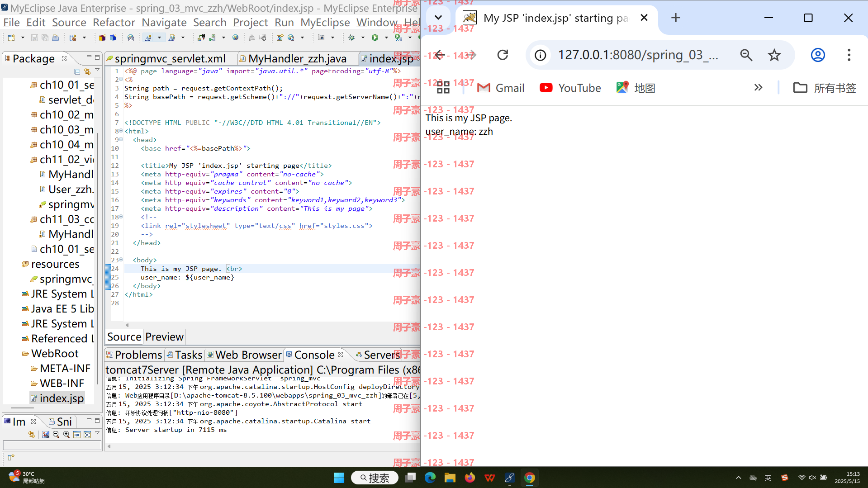Open the New file dropdown arrow
The width and height of the screenshot is (868, 488).
click(22, 38)
